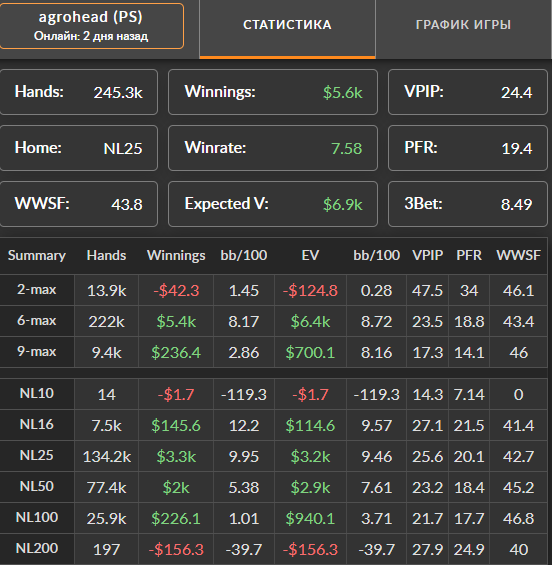Click the Hands 245.3k stat box

(79, 92)
